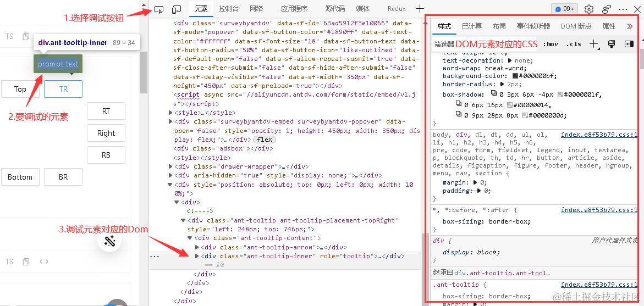Open the DOM 断点 tab

pos(576,26)
